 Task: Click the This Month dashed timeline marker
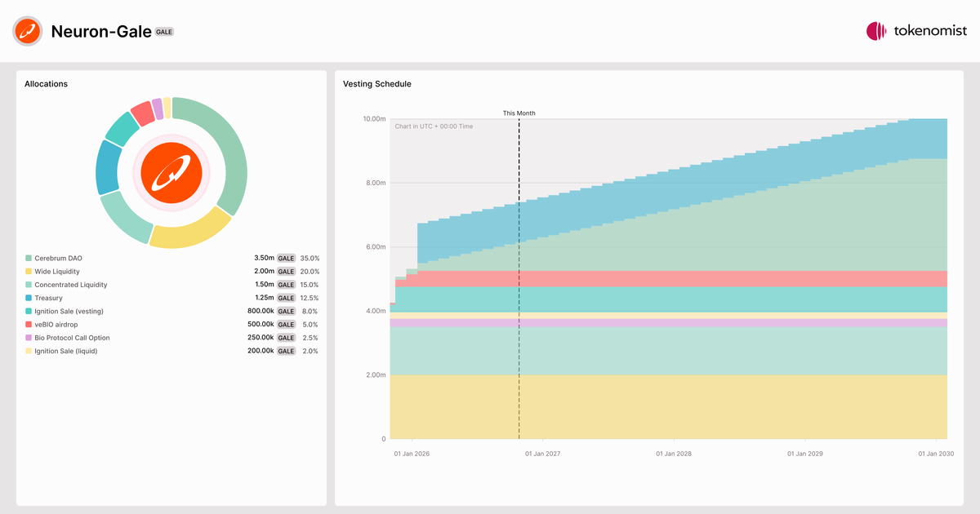tap(519, 277)
